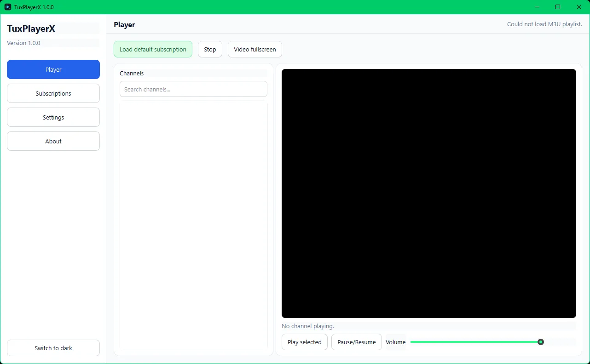Enter Video fullscreen mode

point(255,49)
